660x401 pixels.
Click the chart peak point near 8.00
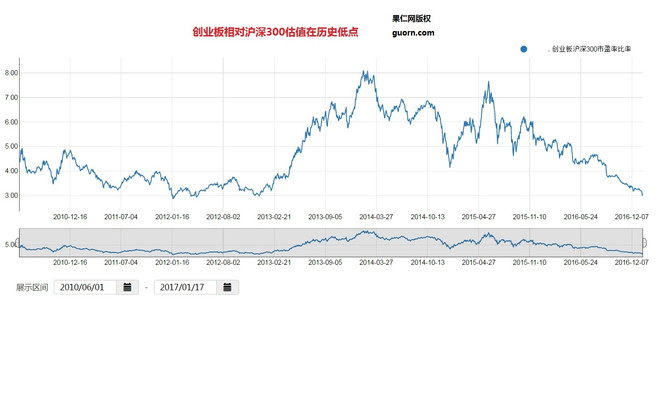pyautogui.click(x=364, y=72)
